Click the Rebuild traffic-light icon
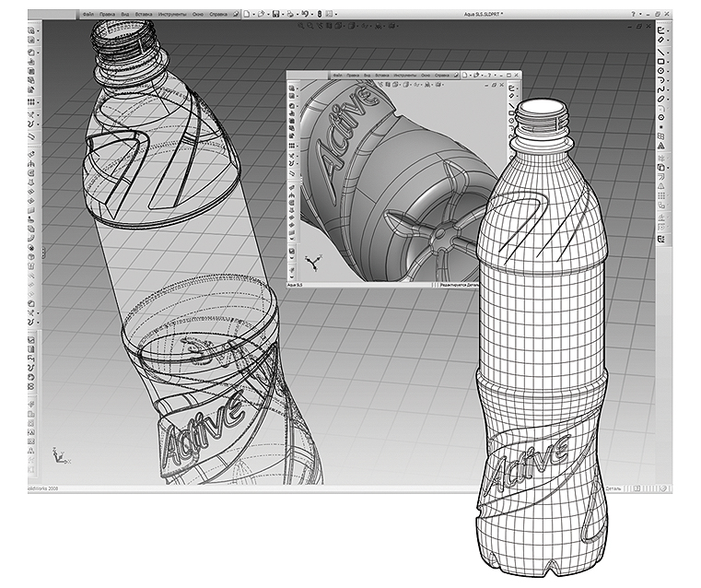701x588 pixels. 320,14
